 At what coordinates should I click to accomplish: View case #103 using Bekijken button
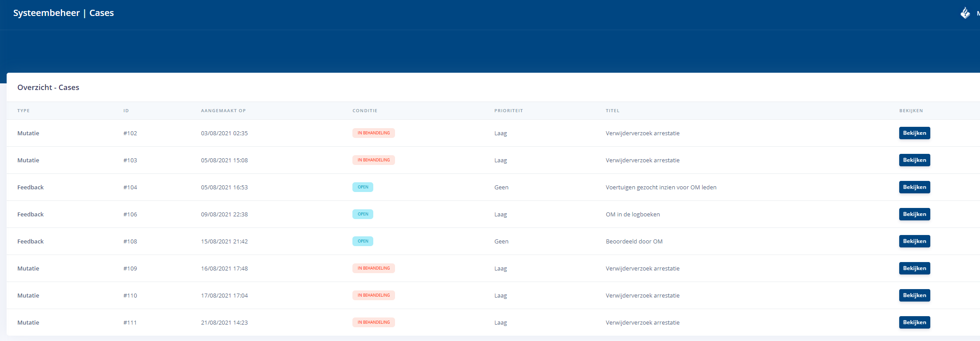point(914,160)
